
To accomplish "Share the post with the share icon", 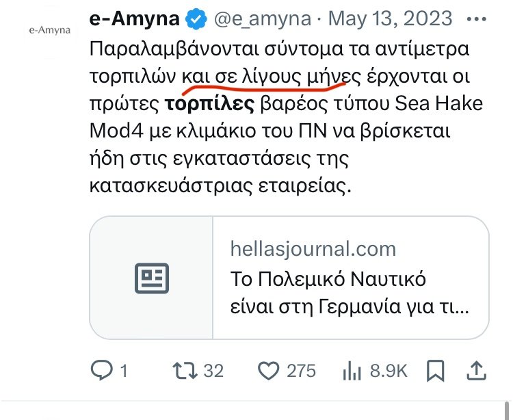I will tap(475, 371).
